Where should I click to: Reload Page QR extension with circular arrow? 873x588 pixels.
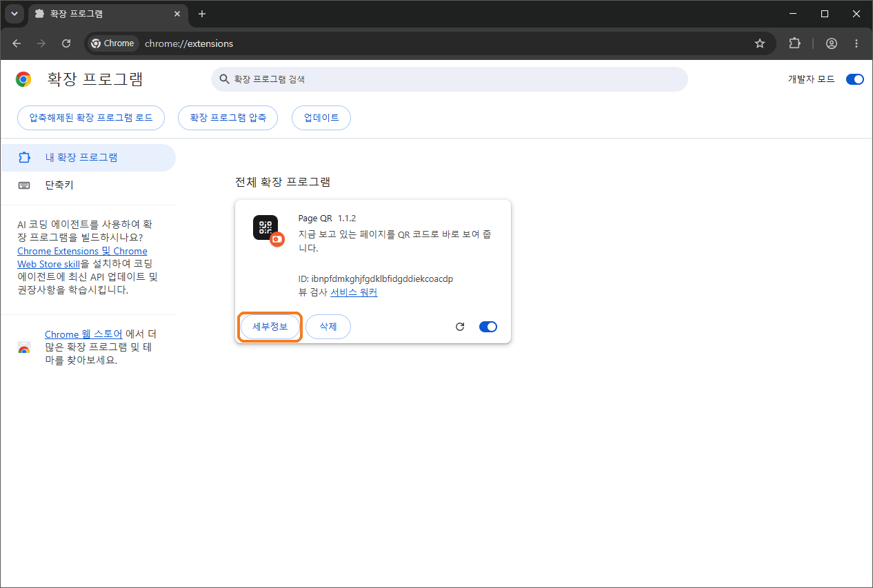(x=460, y=327)
